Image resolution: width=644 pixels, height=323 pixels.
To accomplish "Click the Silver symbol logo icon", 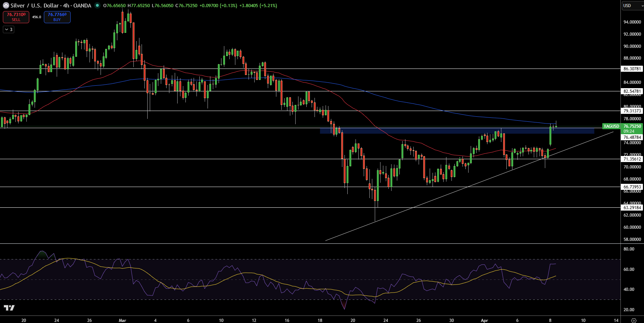I will coord(6,5).
